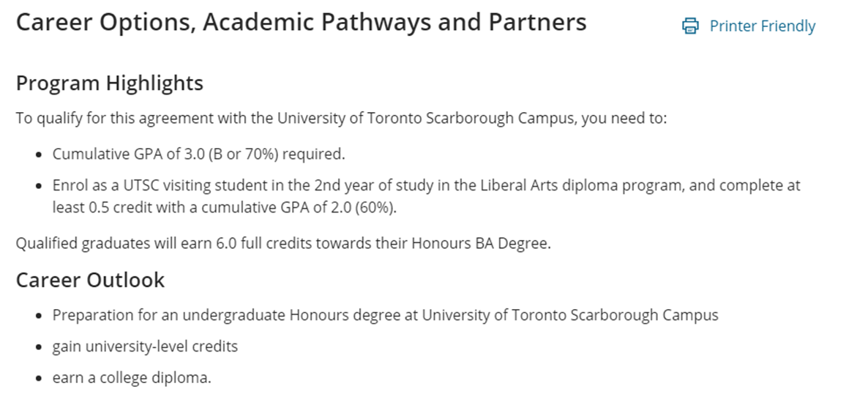The width and height of the screenshot is (868, 405).
Task: Open the Printer Friendly link
Action: [x=762, y=26]
